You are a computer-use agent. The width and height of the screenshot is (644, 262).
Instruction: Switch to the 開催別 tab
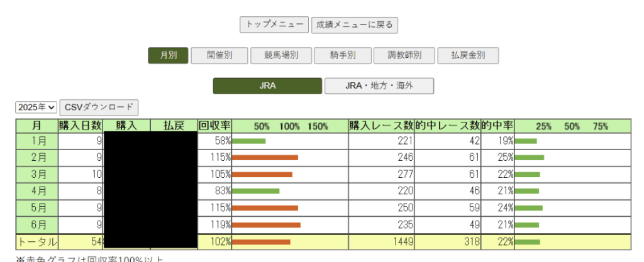(219, 55)
